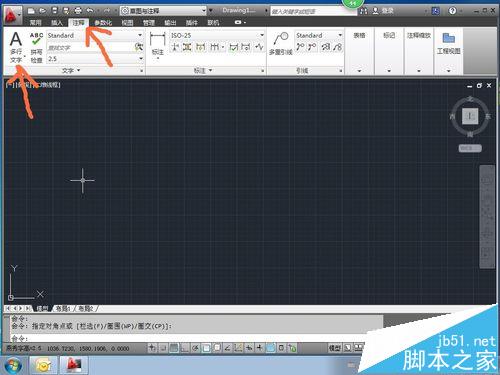This screenshot has height=375, width=500.
Task: Open the workspace dropdown (草图与注释)
Action: click(163, 11)
